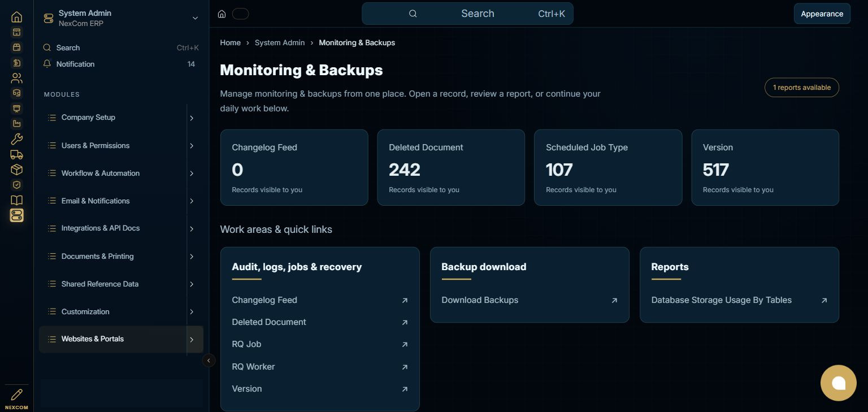Open the Database Storage Usage arrow icon

(824, 301)
